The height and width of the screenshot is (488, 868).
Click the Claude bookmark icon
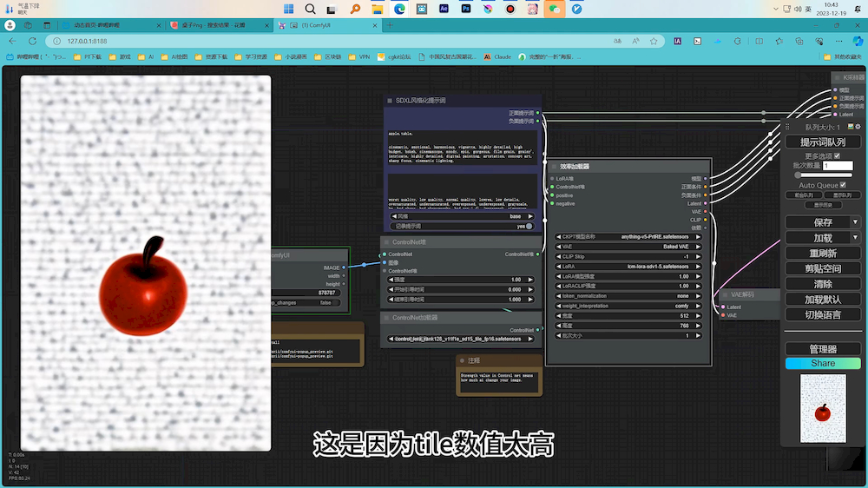[488, 56]
